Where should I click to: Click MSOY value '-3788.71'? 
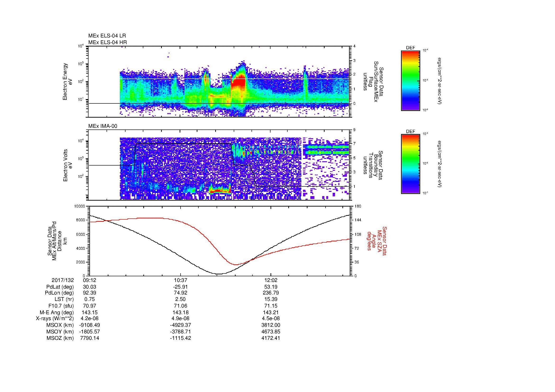click(180, 332)
